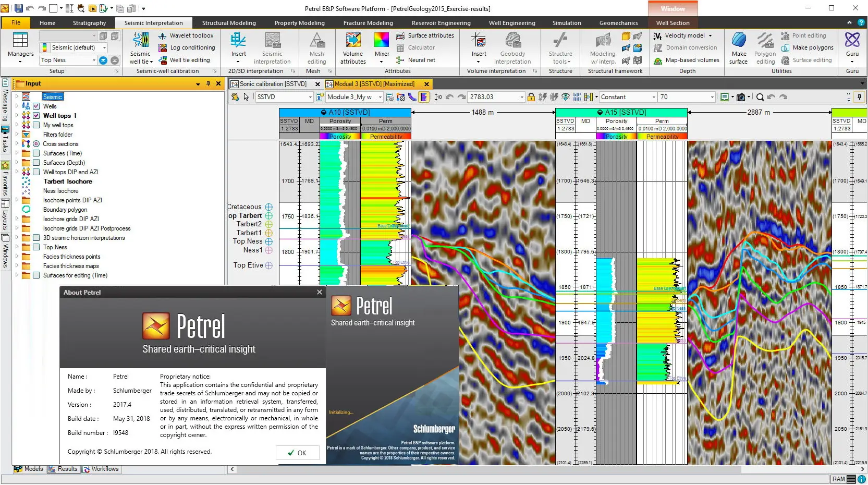
Task: Toggle the lock icon in well section toolbar
Action: 531,97
